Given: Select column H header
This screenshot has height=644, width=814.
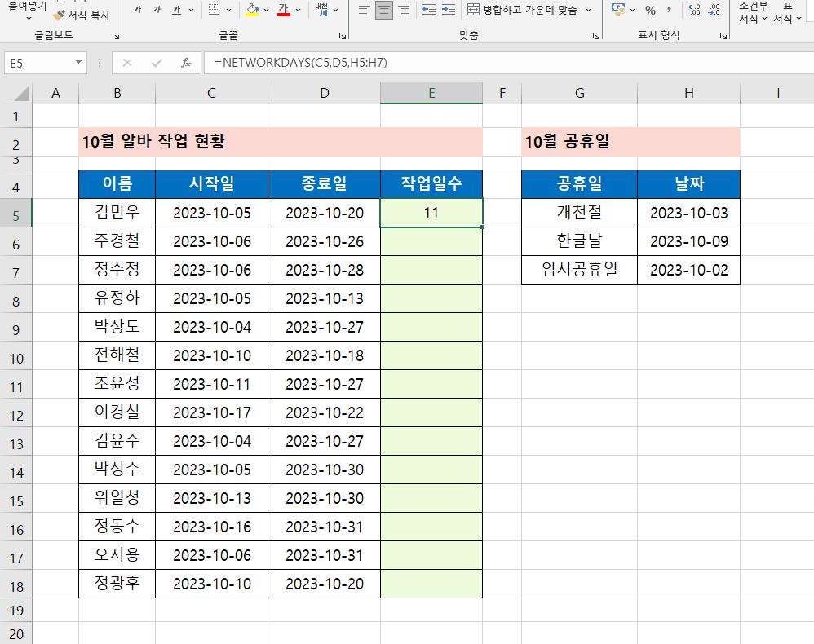Looking at the screenshot, I should pyautogui.click(x=689, y=93).
